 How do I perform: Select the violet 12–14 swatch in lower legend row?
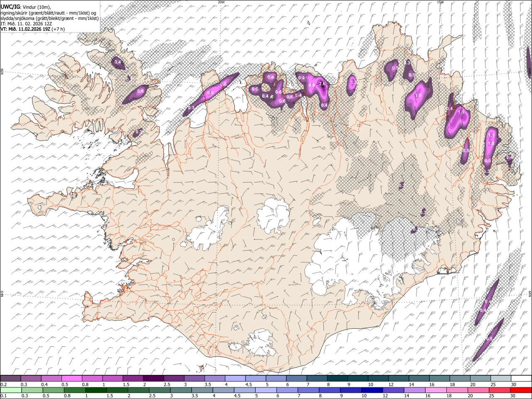393,390
